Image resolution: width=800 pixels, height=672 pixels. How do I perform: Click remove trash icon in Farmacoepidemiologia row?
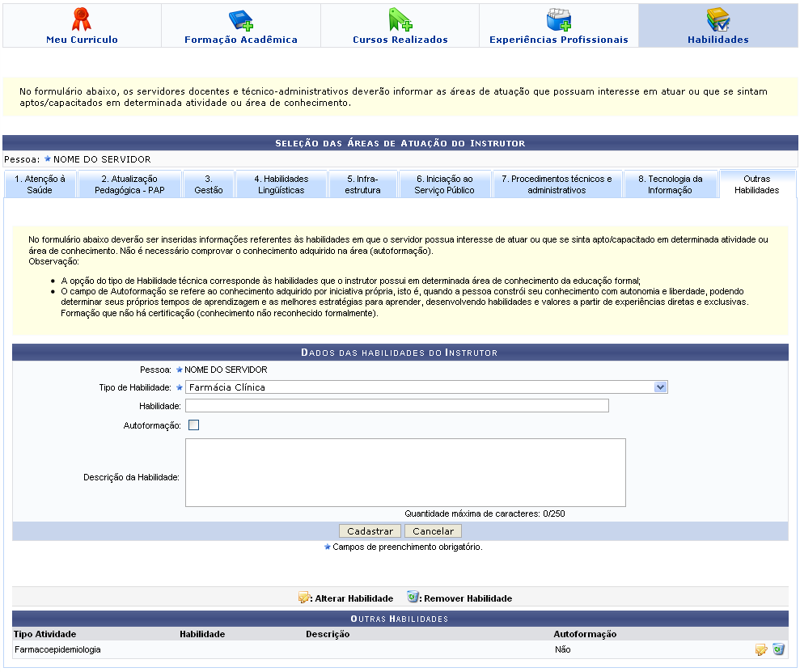778,649
